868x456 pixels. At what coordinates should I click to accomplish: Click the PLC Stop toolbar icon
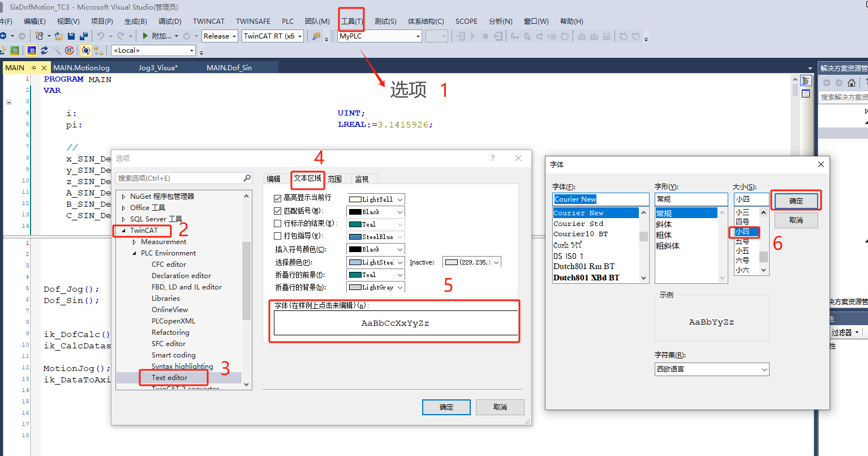[485, 36]
